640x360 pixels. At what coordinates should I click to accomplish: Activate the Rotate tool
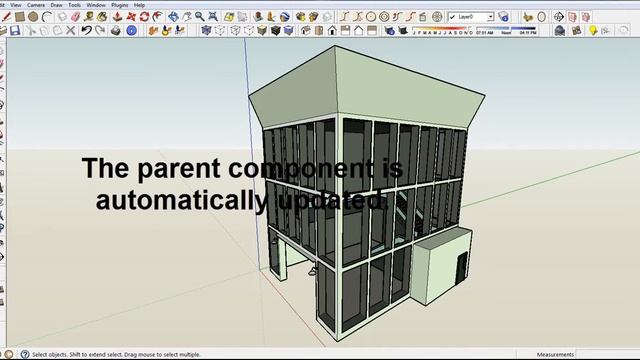click(144, 17)
